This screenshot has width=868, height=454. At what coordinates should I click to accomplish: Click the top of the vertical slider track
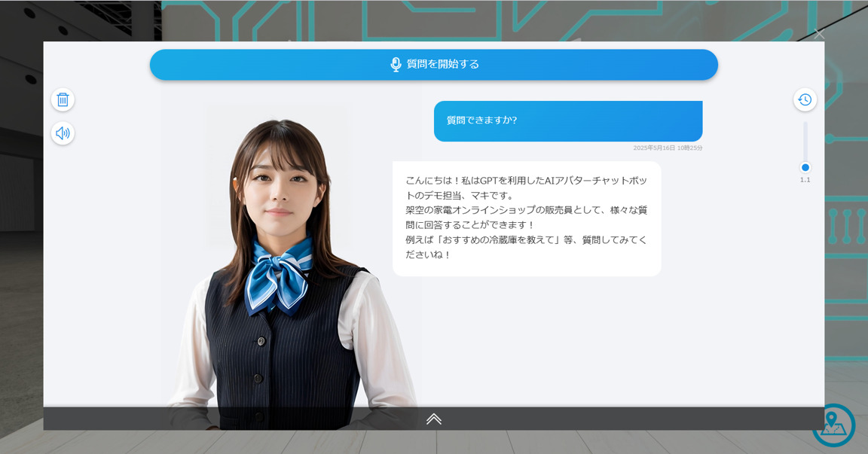805,125
